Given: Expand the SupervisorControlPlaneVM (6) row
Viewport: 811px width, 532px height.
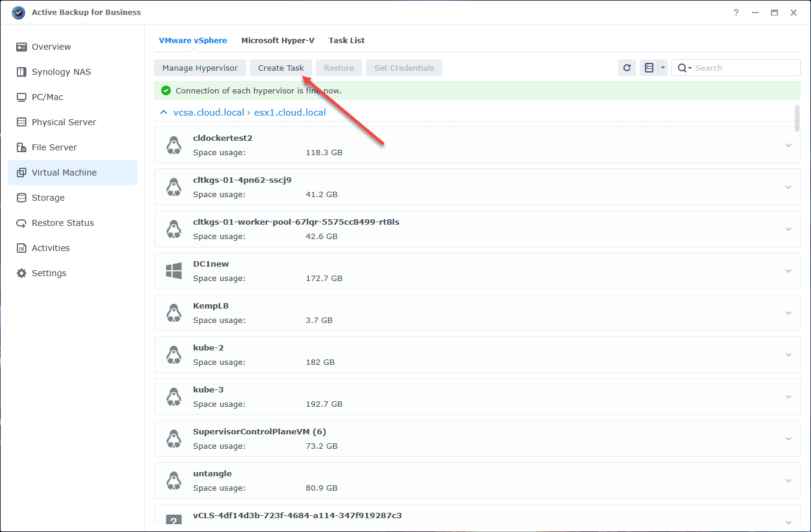Looking at the screenshot, I should pyautogui.click(x=788, y=439).
